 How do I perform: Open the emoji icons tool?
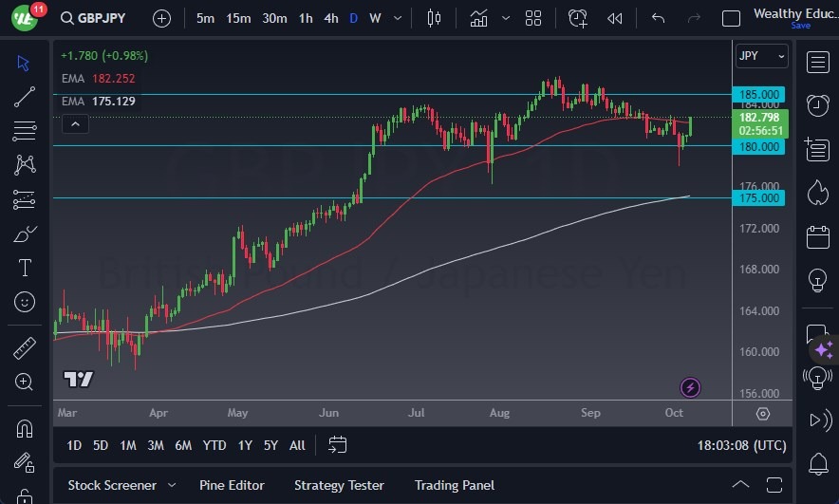point(25,302)
